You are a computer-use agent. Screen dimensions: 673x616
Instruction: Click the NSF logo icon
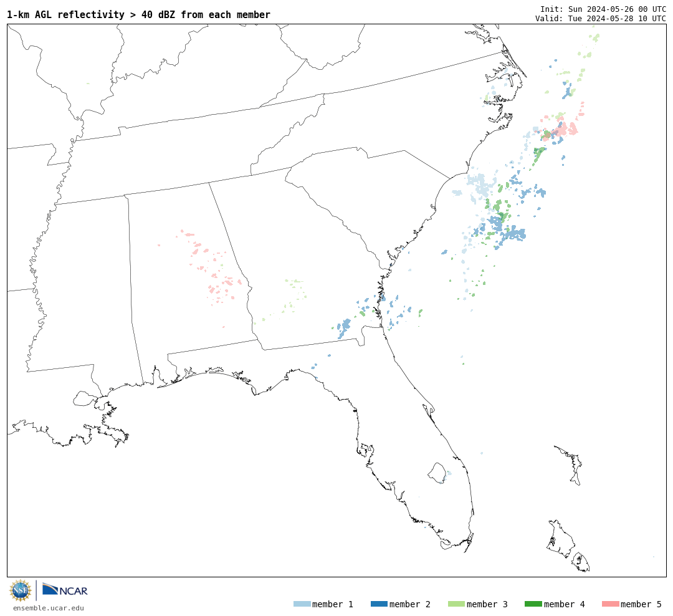click(x=20, y=590)
